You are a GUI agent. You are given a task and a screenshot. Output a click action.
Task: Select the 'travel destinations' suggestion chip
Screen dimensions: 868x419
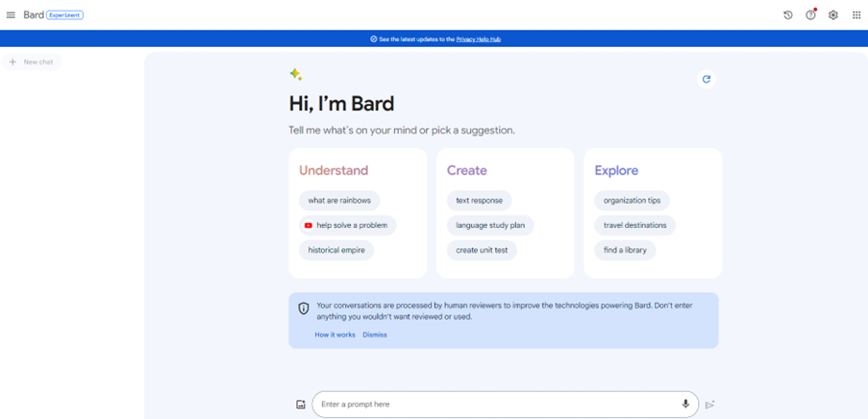tap(635, 225)
